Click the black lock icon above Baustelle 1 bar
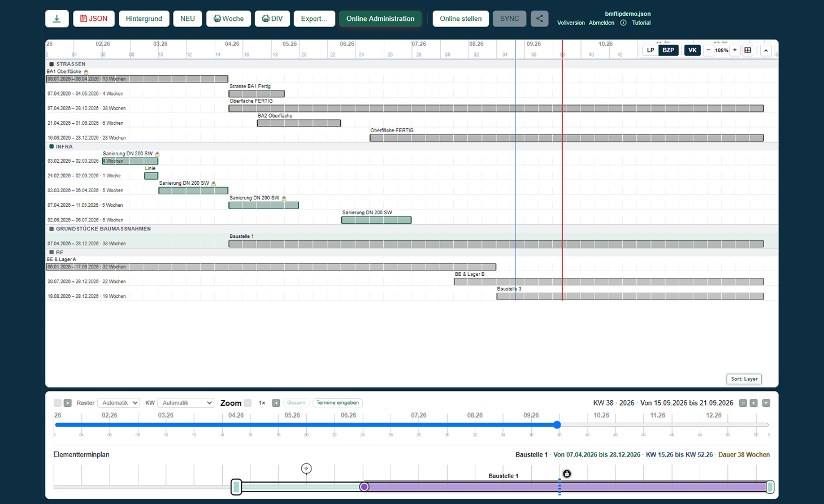Image resolution: width=824 pixels, height=504 pixels. point(567,474)
